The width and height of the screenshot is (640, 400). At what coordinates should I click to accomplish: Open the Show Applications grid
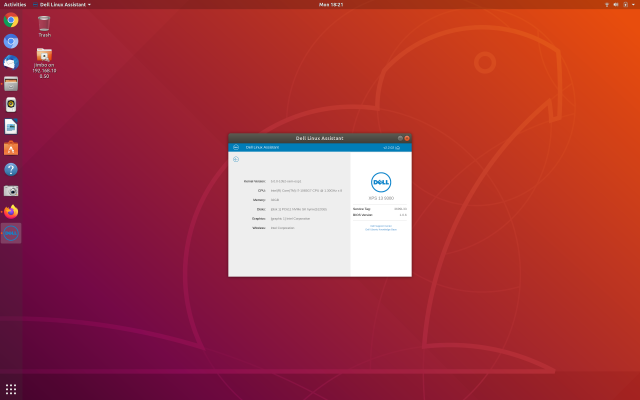coord(11,388)
